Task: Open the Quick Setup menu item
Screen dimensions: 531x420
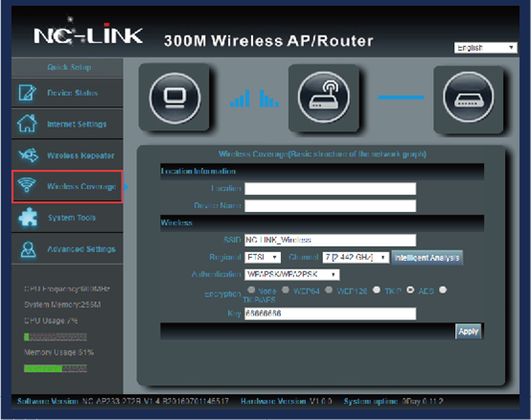Action: click(69, 67)
